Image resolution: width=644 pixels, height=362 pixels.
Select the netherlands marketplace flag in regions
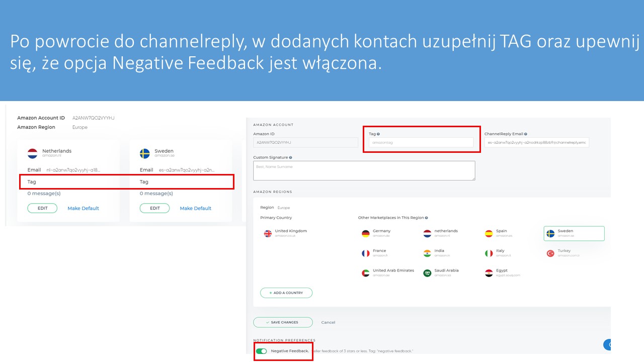tap(427, 233)
